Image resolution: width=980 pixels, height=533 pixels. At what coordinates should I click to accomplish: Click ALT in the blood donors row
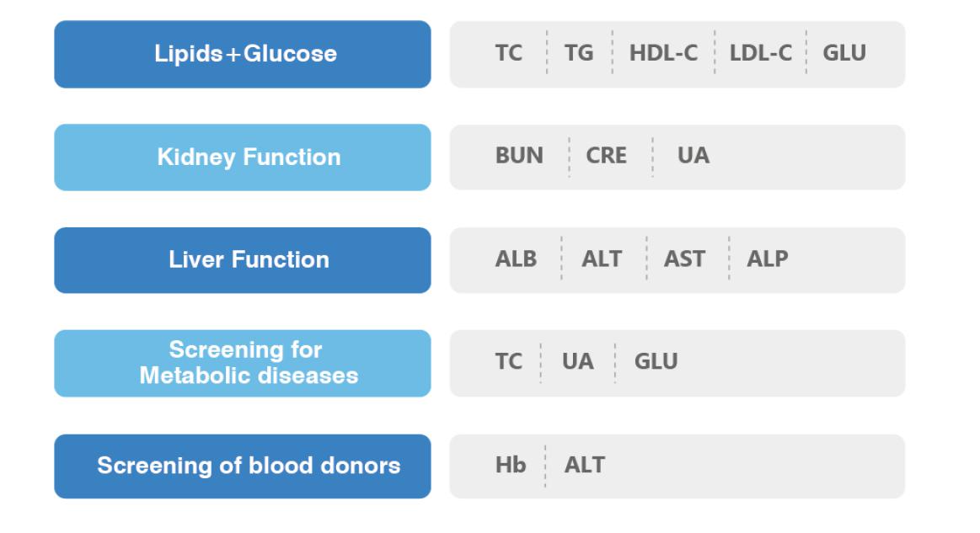point(584,466)
